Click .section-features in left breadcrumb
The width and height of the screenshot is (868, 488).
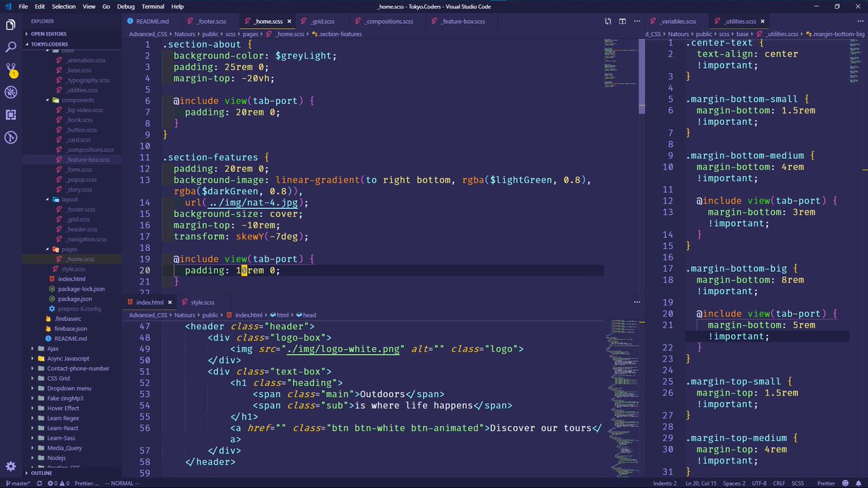335,33
